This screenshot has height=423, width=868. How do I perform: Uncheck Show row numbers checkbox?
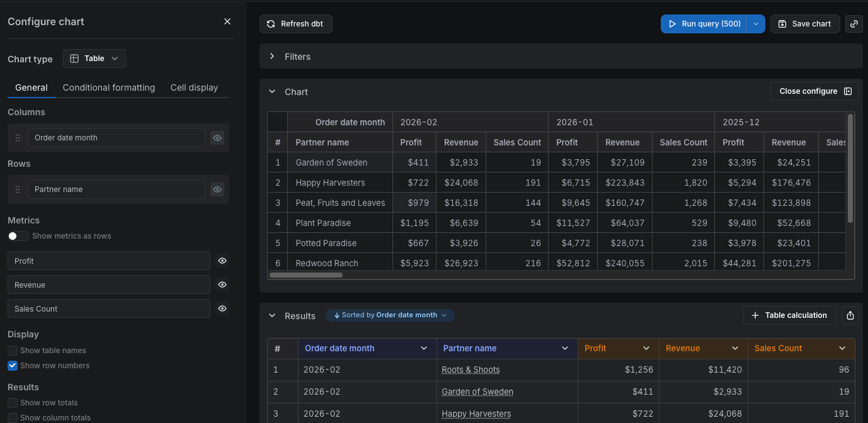(13, 366)
